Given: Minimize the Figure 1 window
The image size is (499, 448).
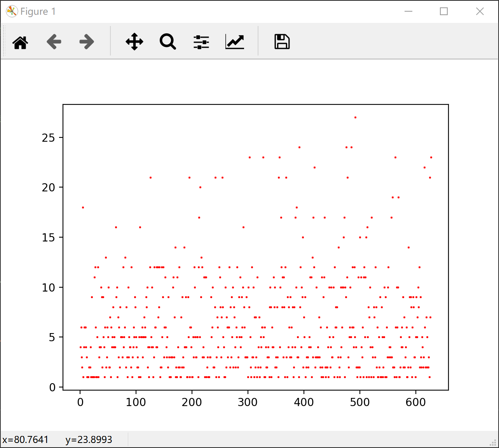Looking at the screenshot, I should 408,12.
